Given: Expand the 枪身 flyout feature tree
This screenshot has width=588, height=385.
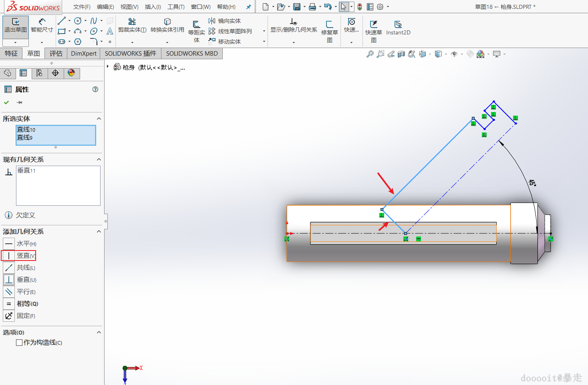Looking at the screenshot, I should [108, 66].
